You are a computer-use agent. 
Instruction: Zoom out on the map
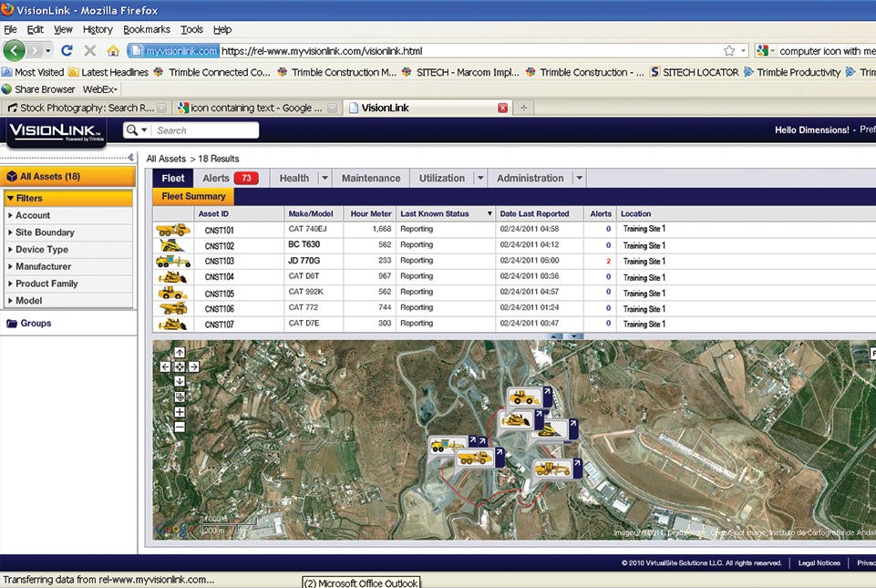(x=180, y=427)
